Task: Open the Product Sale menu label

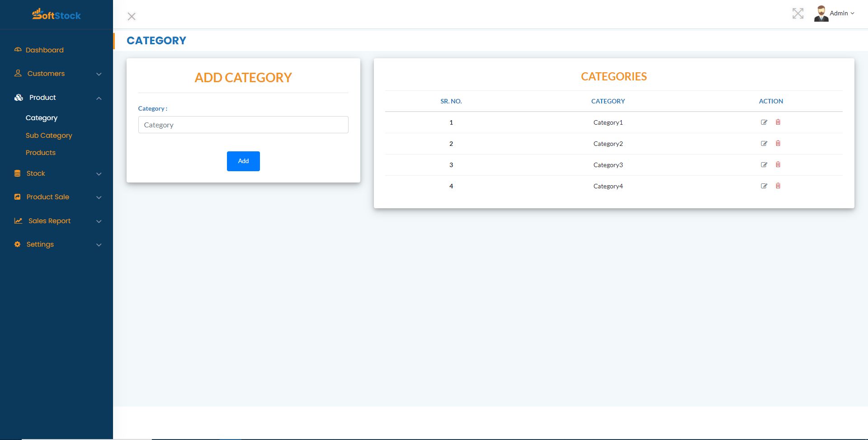Action: [48, 197]
